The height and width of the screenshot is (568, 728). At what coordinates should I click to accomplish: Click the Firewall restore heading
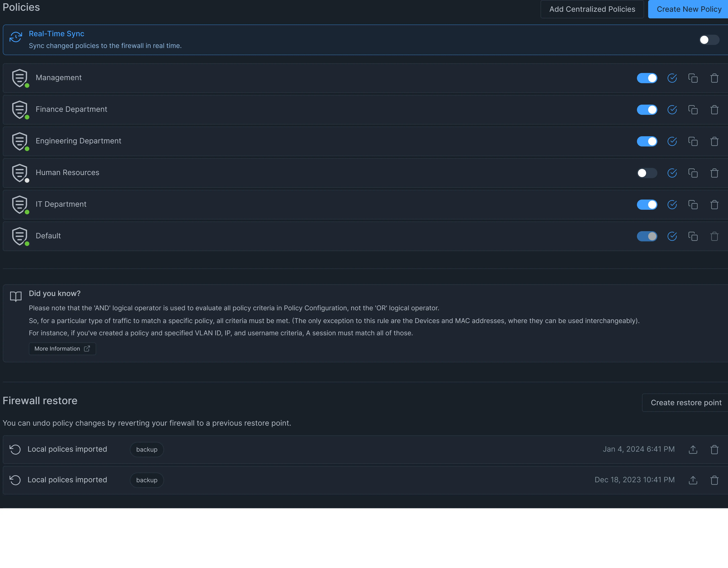click(40, 401)
